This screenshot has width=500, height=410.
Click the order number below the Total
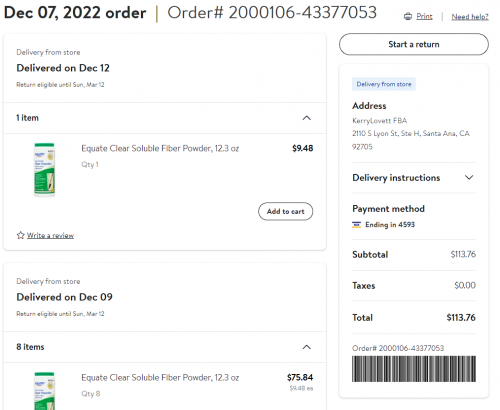click(x=398, y=348)
